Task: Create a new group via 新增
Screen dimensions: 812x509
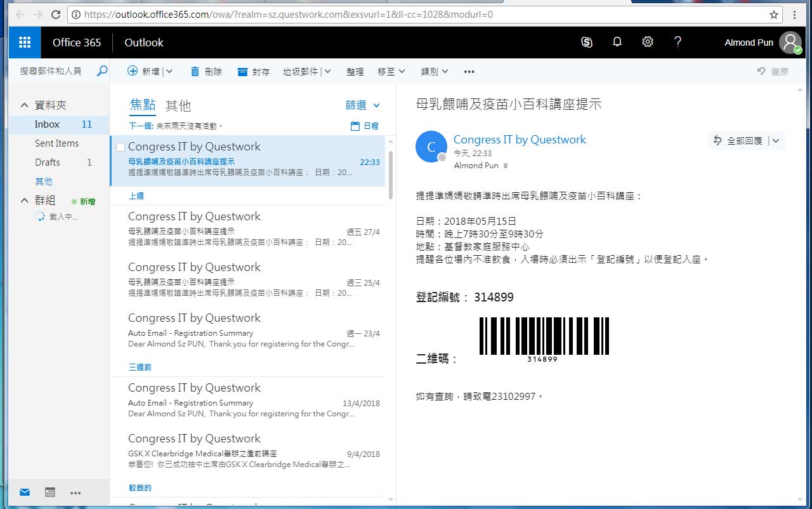Action: coord(83,201)
